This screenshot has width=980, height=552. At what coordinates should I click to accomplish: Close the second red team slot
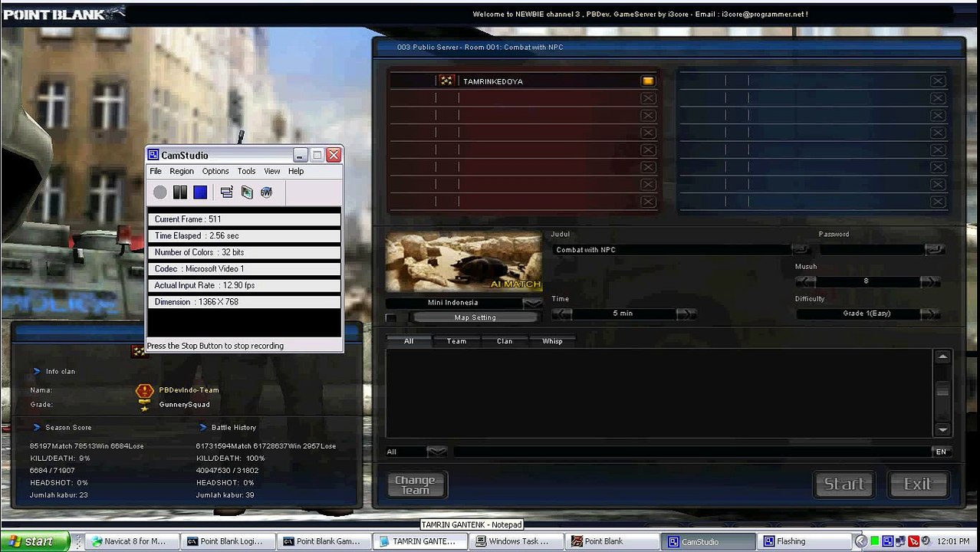(x=648, y=98)
